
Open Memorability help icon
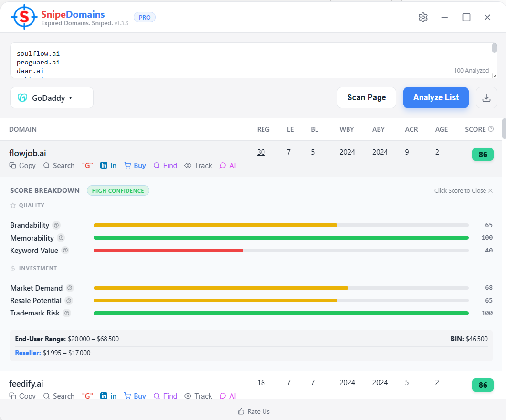point(61,238)
